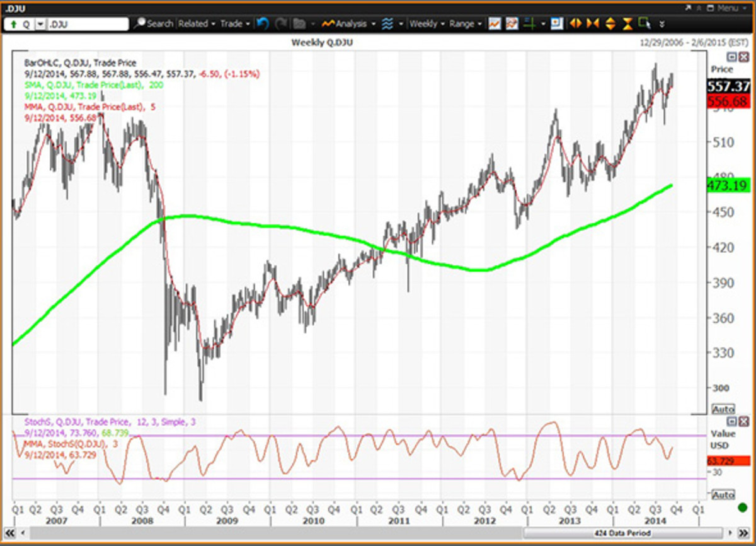Open the Related menu
Screen dimensions: 756x546
pyautogui.click(x=197, y=24)
